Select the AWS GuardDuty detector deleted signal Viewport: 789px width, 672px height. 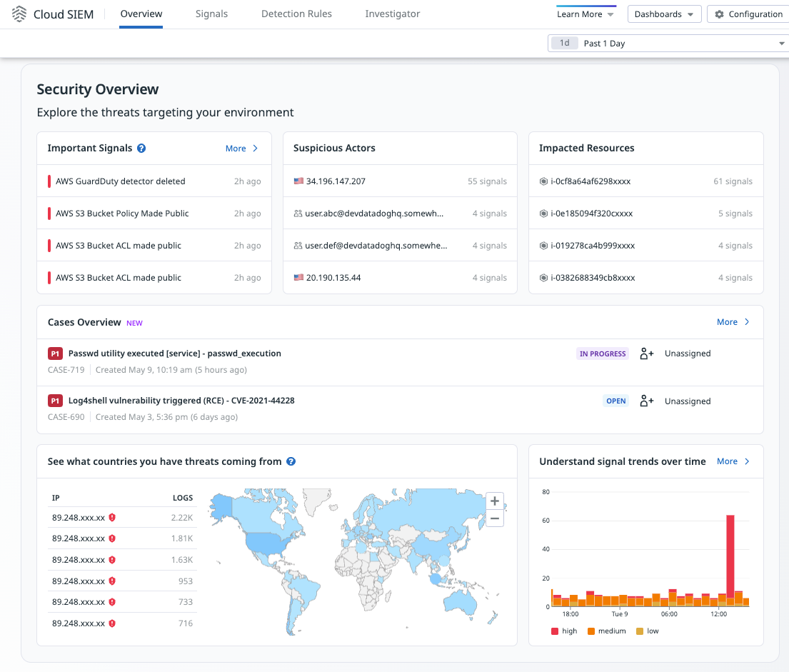pos(121,181)
